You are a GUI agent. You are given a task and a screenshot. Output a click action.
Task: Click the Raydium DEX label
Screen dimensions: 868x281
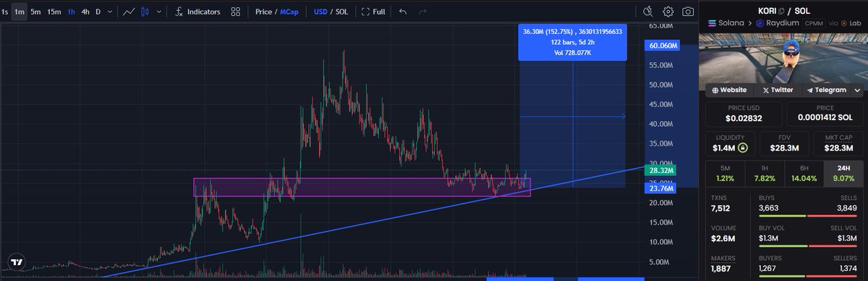pos(783,23)
